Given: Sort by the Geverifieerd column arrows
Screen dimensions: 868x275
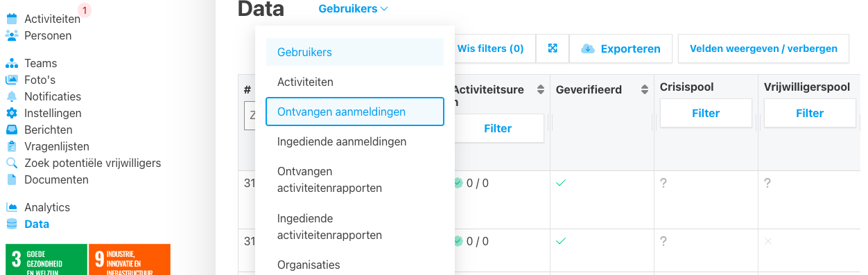Looking at the screenshot, I should point(645,90).
